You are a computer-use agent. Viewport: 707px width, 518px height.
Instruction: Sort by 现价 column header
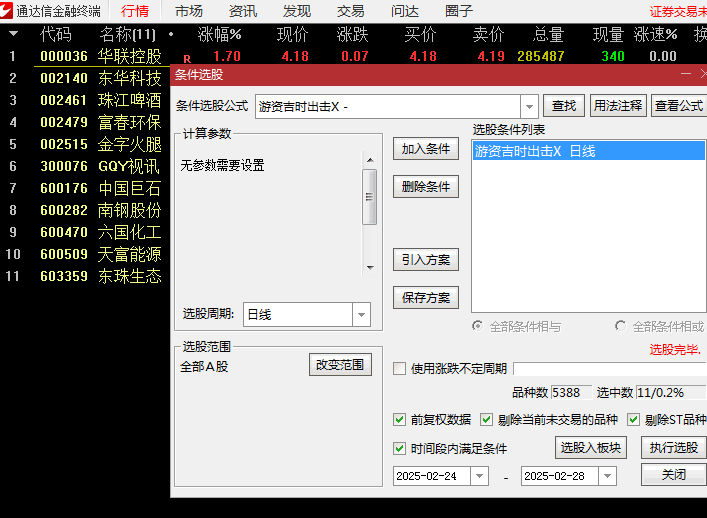[x=293, y=34]
